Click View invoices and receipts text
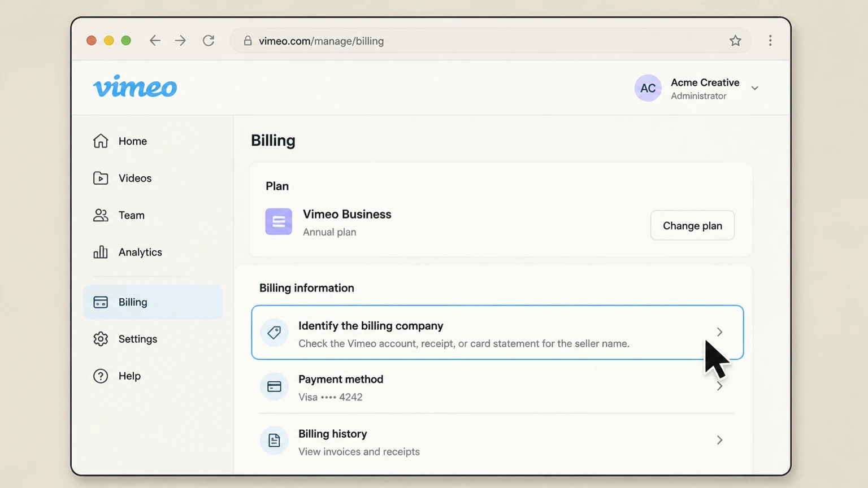Image resolution: width=868 pixels, height=488 pixels. 359,452
